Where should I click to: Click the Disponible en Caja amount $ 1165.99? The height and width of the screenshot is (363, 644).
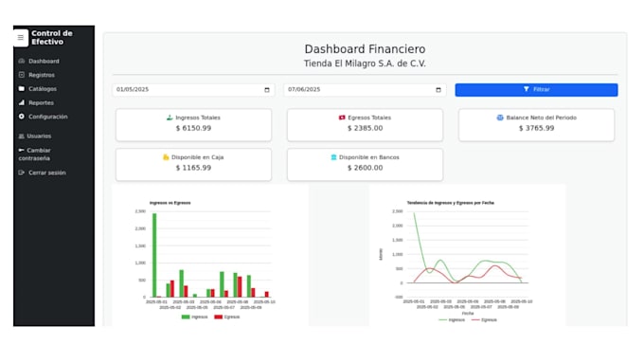[193, 168]
